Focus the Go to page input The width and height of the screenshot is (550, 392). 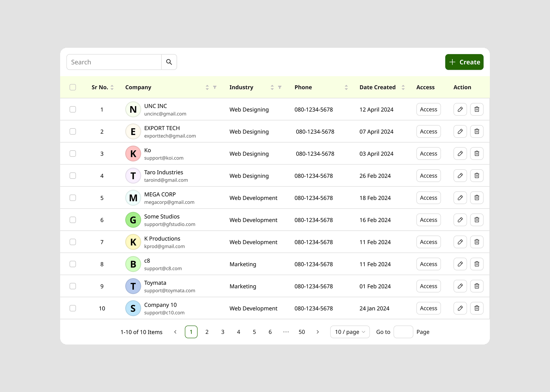[403, 332]
